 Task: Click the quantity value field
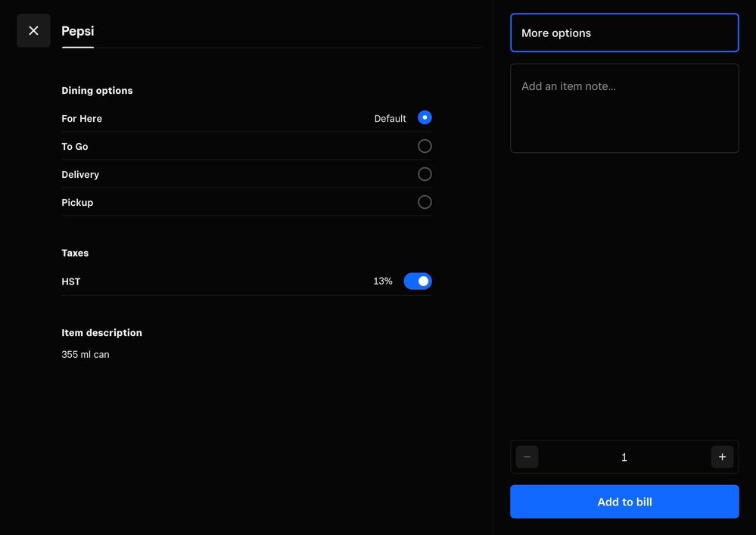click(624, 457)
